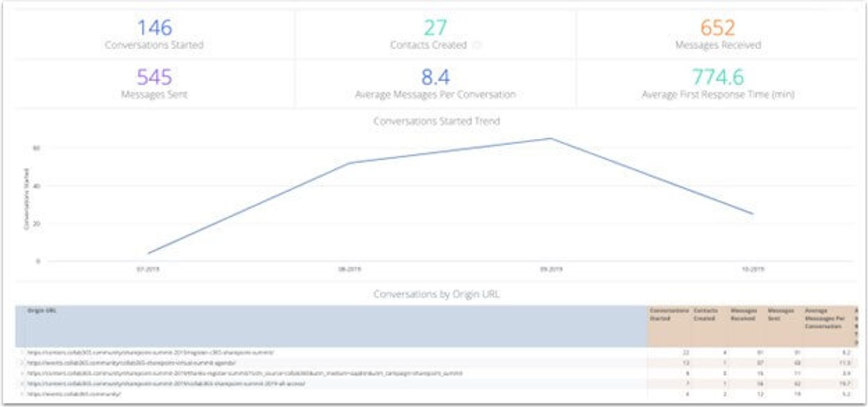
Task: Select the 146 Conversations Started metric tile
Action: (155, 34)
